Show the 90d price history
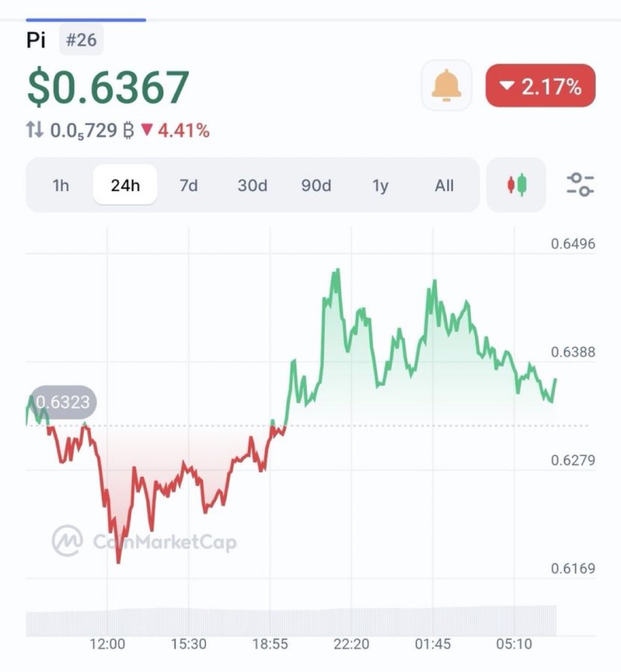Screen dimensions: 621x672 316,186
